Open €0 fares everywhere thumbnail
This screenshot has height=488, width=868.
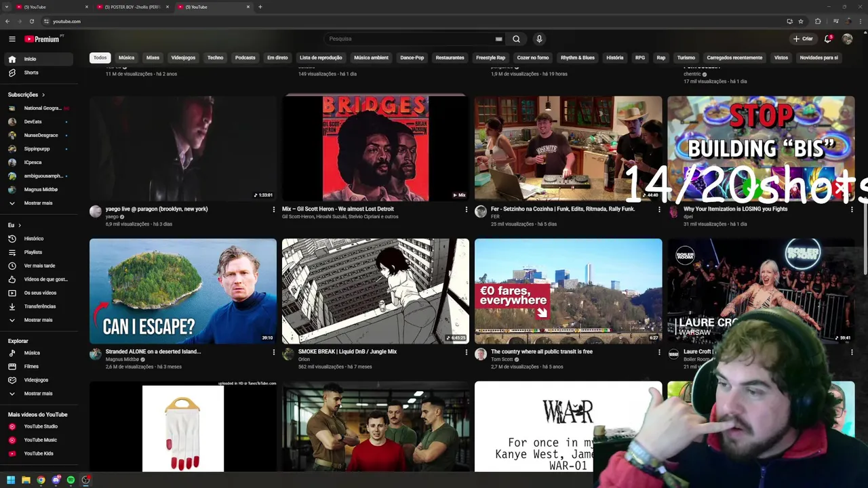point(568,291)
